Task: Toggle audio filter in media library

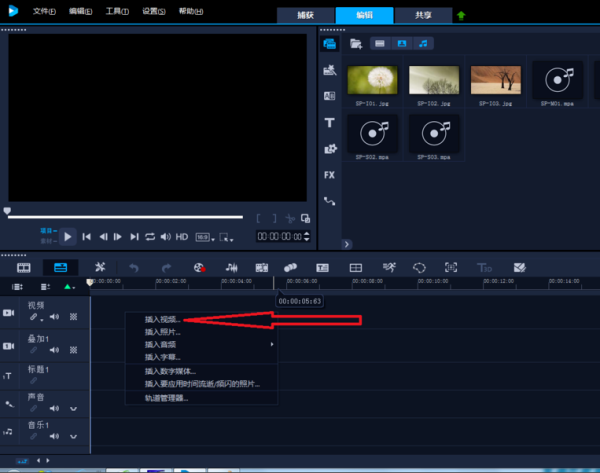Action: coord(425,43)
